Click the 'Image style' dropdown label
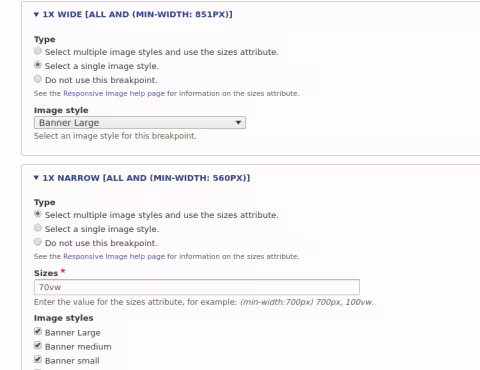The image size is (480, 370). [x=61, y=110]
